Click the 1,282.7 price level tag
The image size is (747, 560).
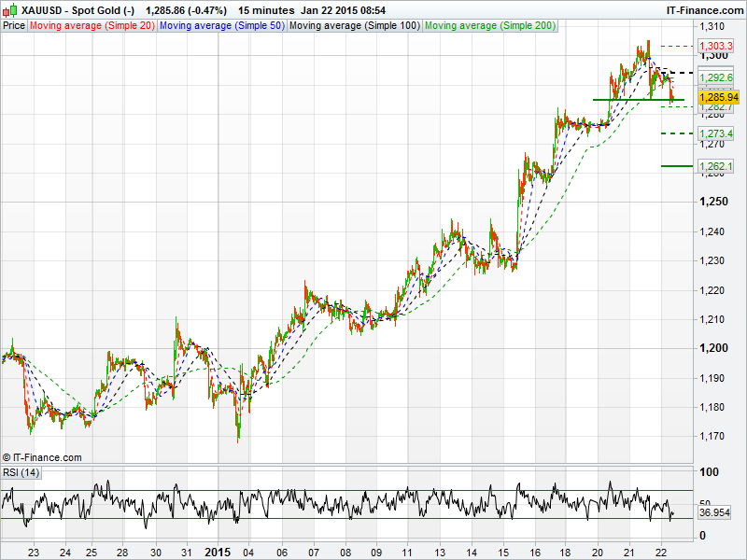[718, 108]
